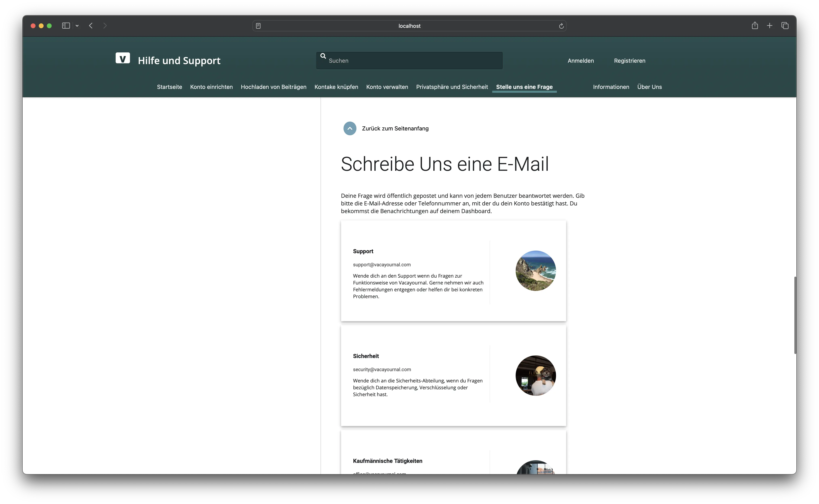819x504 pixels.
Task: Open a new tab with plus icon
Action: [770, 26]
